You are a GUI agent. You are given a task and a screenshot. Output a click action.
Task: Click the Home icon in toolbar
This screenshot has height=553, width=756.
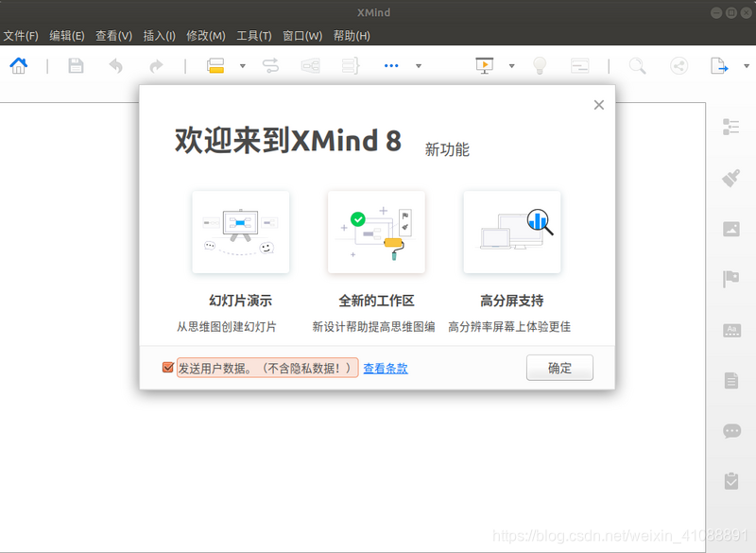(19, 65)
